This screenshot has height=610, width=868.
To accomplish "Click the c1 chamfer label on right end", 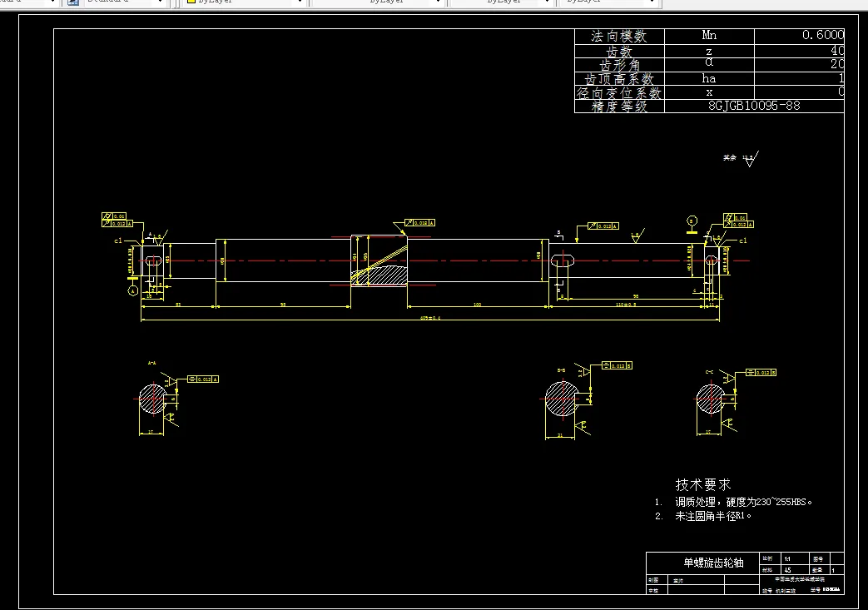I will [743, 241].
